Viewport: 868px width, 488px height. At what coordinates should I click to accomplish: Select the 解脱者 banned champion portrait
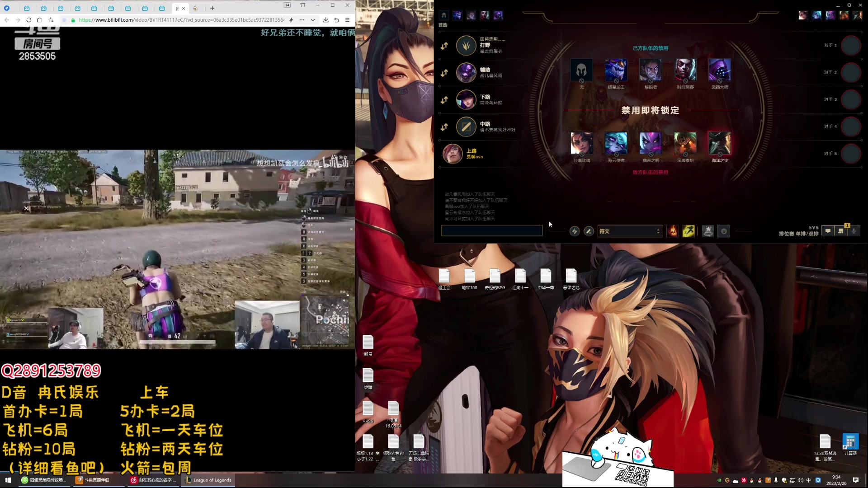point(651,70)
